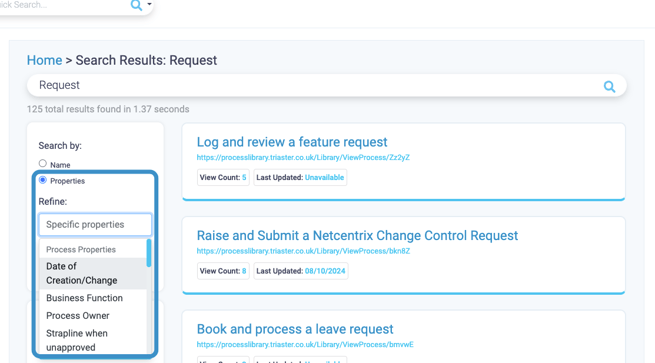655x363 pixels.
Task: Go to the Home breadcrumb link
Action: pos(44,60)
